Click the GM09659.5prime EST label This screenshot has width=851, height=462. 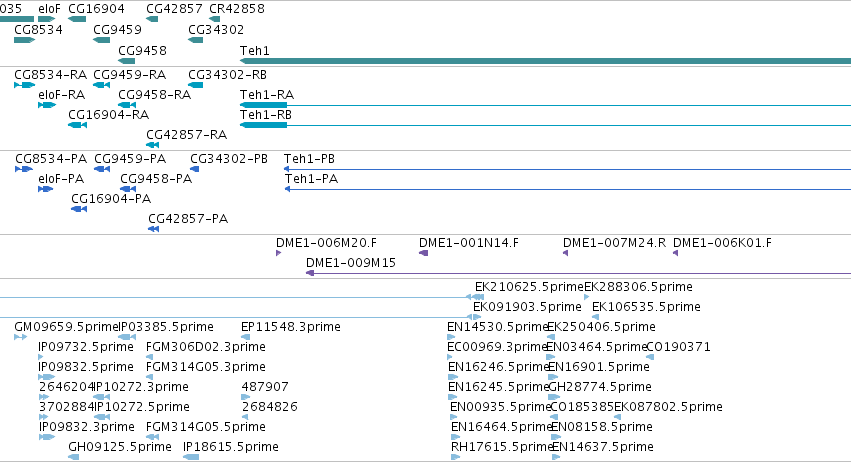(66, 327)
